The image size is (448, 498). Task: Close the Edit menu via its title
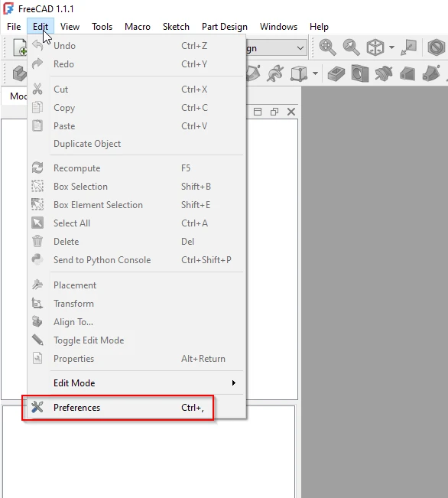point(41,27)
